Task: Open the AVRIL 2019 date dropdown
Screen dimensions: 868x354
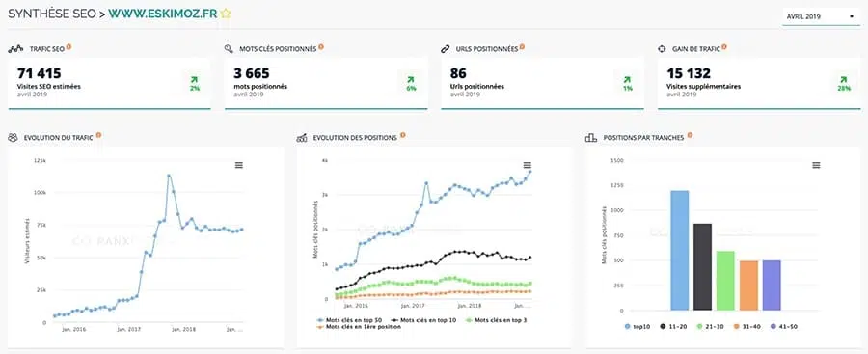Action: (x=821, y=16)
